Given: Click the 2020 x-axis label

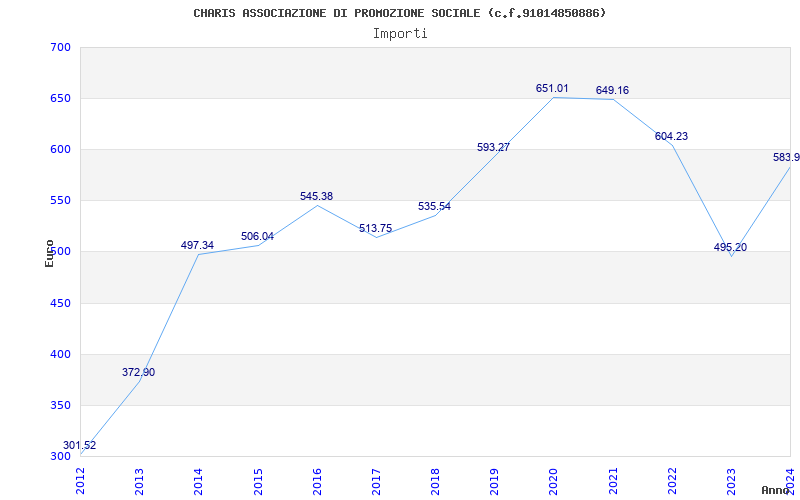Looking at the screenshot, I should coord(554,481).
